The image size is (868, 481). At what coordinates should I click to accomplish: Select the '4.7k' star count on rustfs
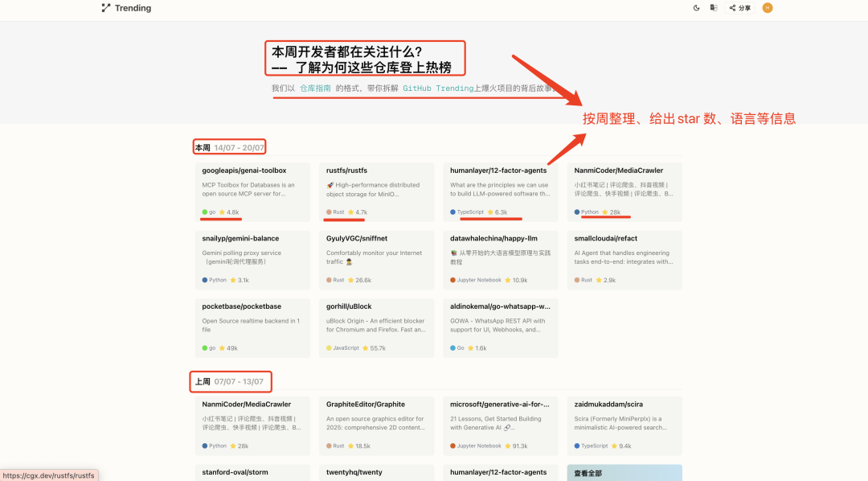coord(362,212)
